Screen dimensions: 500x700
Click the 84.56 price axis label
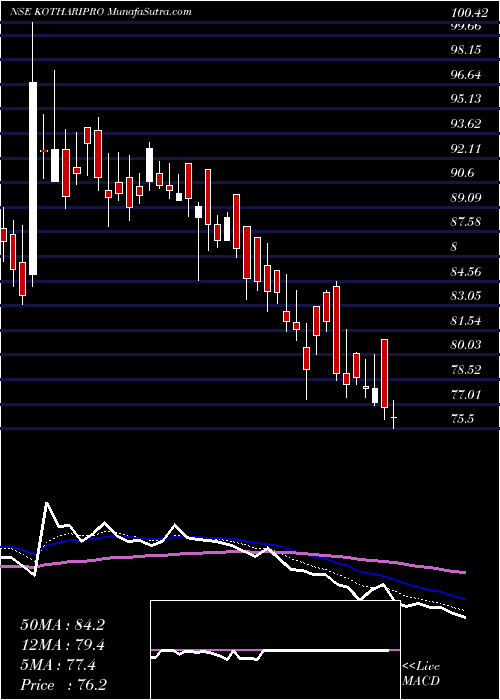point(468,271)
